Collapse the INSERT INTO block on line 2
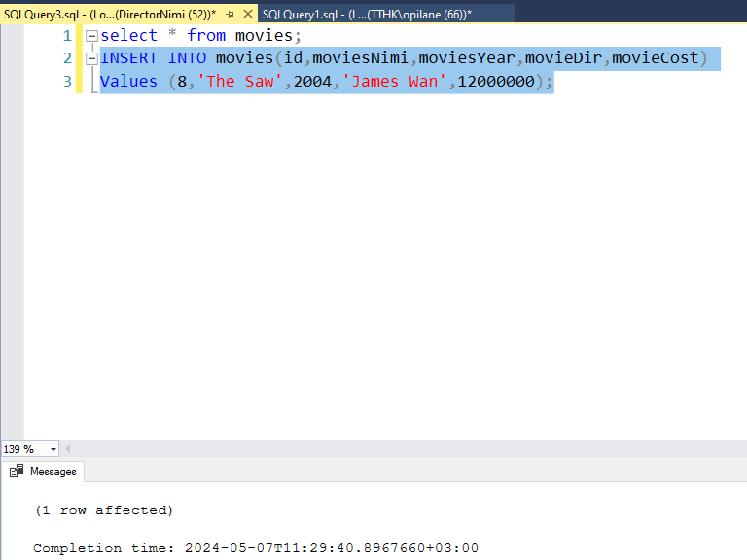 click(91, 59)
